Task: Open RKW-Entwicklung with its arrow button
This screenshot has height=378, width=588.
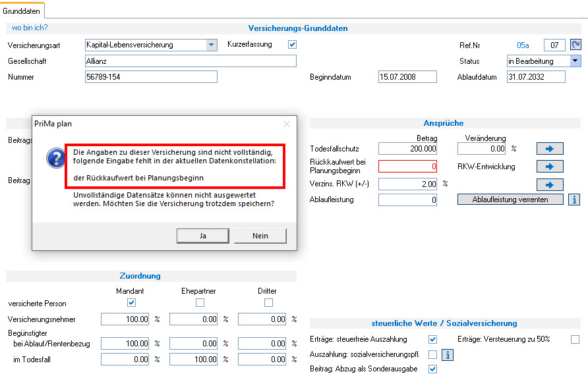Action: (549, 167)
